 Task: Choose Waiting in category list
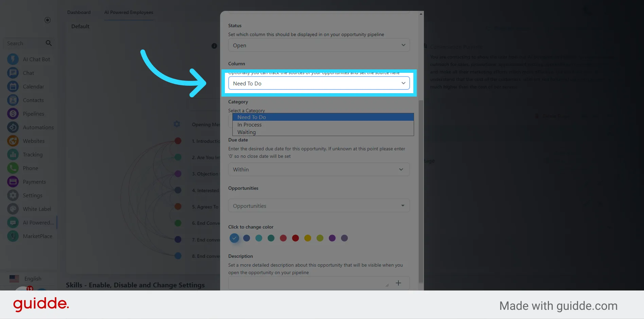(x=323, y=132)
